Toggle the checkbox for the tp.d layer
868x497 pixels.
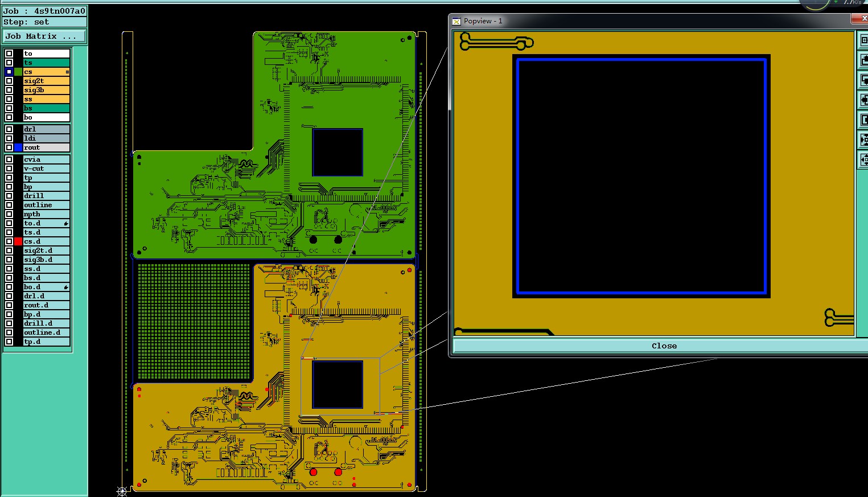pos(9,342)
